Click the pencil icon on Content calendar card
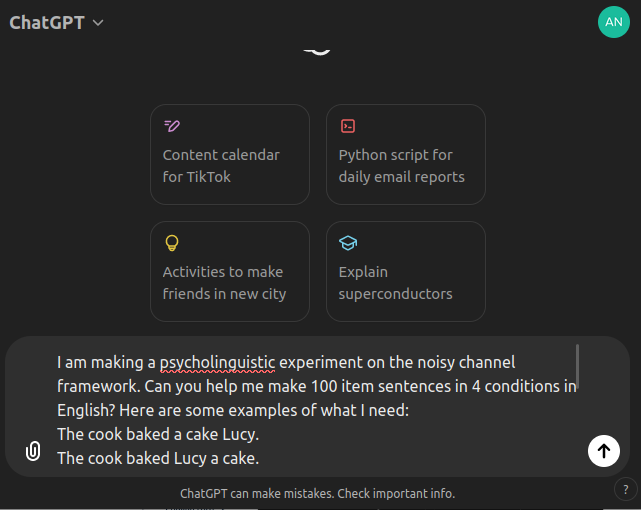The width and height of the screenshot is (641, 510). click(172, 126)
